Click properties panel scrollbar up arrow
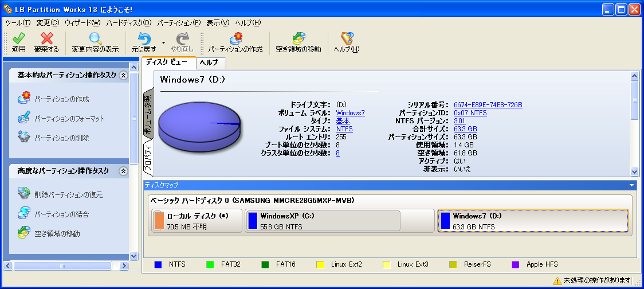The width and height of the screenshot is (644, 289). [635, 76]
